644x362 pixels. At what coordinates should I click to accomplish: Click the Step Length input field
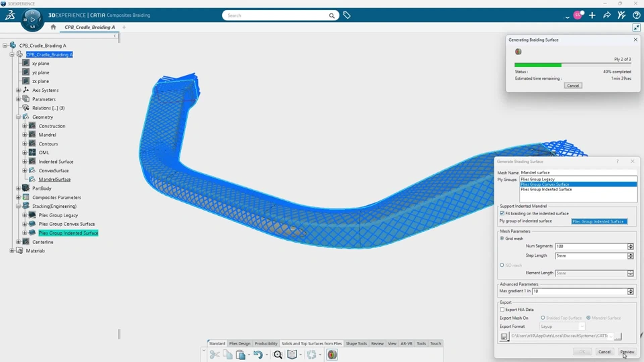[591, 255]
